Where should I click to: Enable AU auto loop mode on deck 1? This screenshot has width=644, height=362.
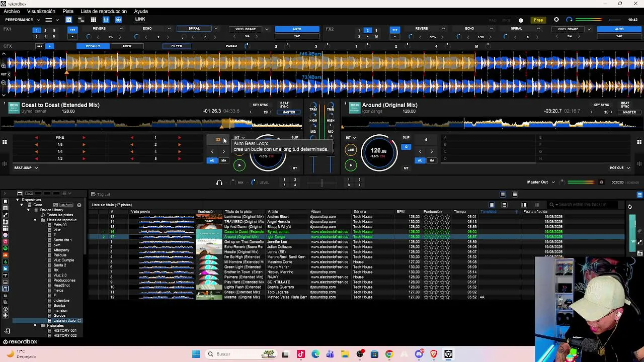(x=212, y=160)
